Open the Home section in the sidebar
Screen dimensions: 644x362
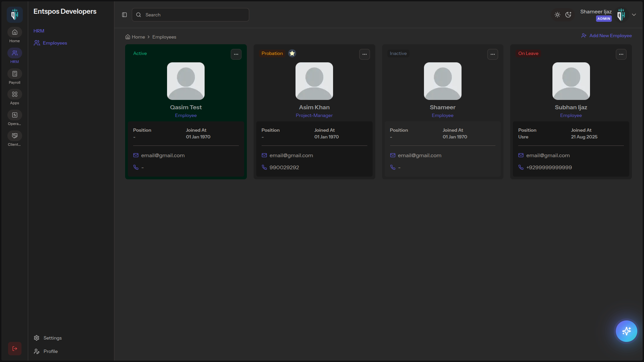click(14, 35)
